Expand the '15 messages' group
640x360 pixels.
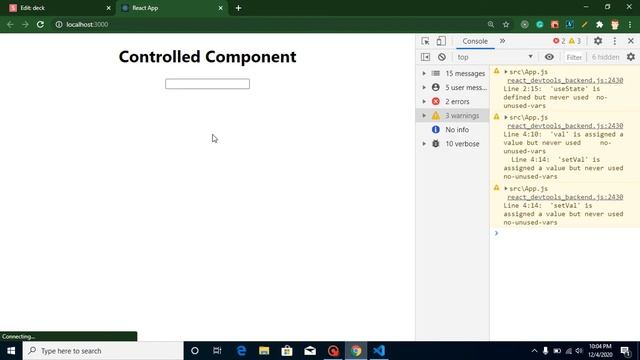coord(424,73)
